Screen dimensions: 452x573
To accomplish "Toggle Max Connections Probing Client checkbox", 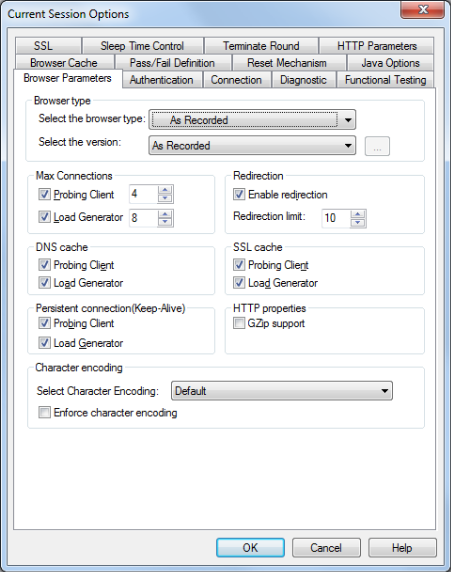I will 44,194.
